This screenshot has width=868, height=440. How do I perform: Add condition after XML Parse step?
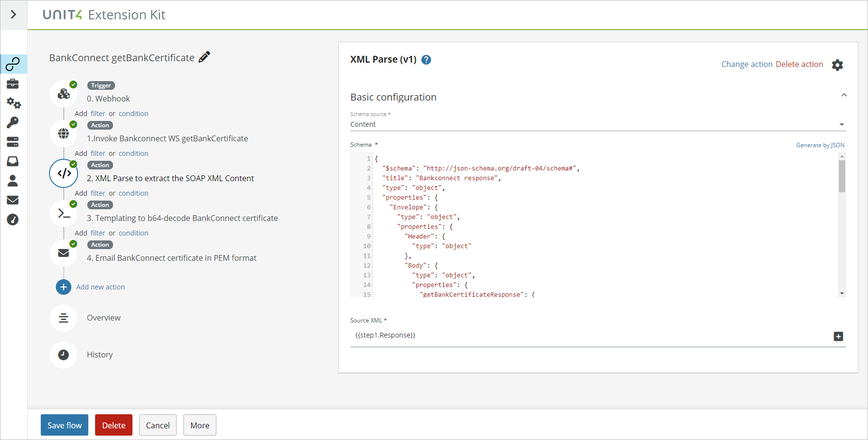point(133,193)
